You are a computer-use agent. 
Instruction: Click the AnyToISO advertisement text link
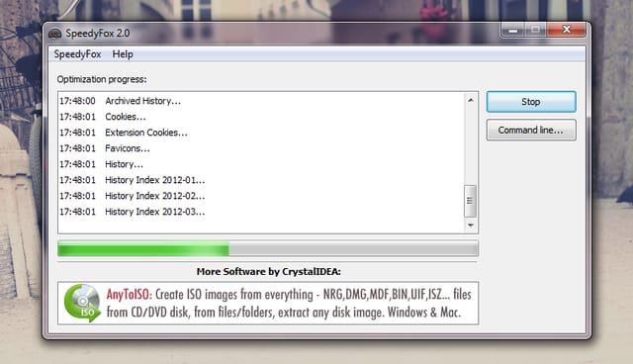[x=289, y=303]
